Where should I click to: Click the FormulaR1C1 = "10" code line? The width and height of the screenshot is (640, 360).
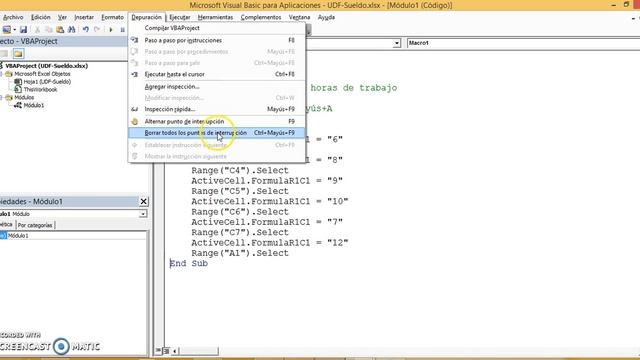[270, 201]
